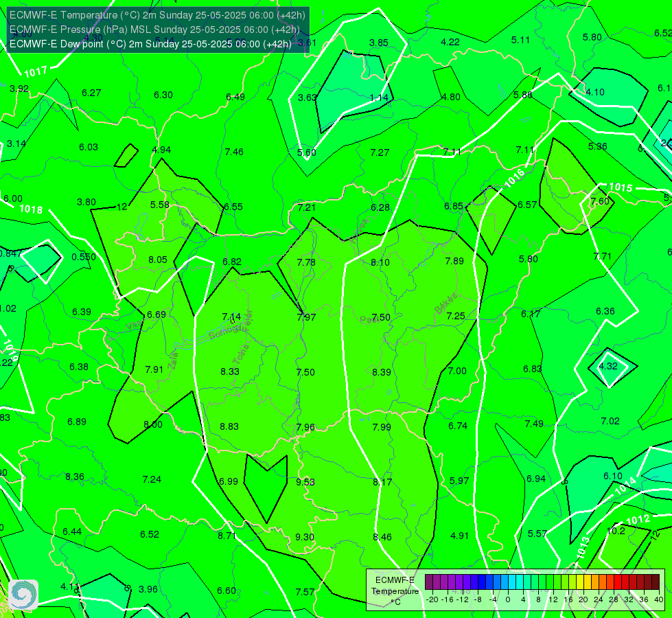Click the legend tick label '-20'

tap(432, 599)
